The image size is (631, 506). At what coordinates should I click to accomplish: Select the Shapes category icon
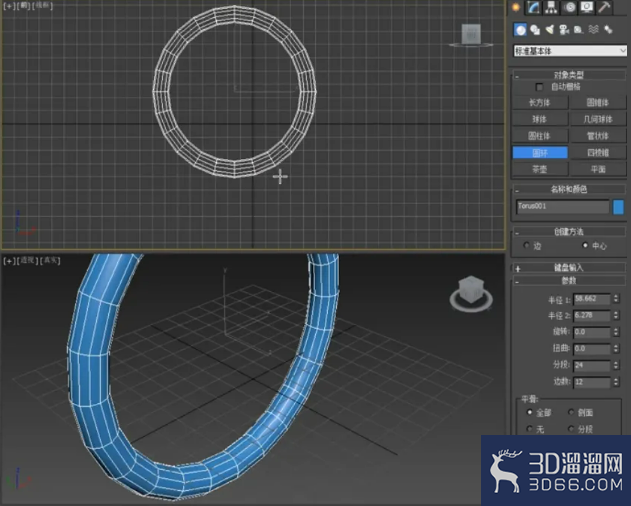535,30
